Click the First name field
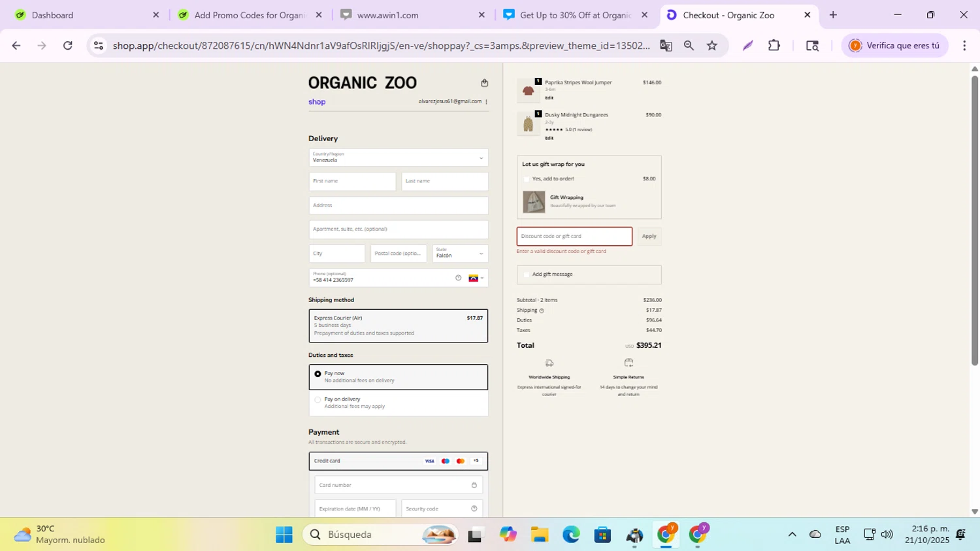Viewport: 980px width, 551px height. coord(352,181)
